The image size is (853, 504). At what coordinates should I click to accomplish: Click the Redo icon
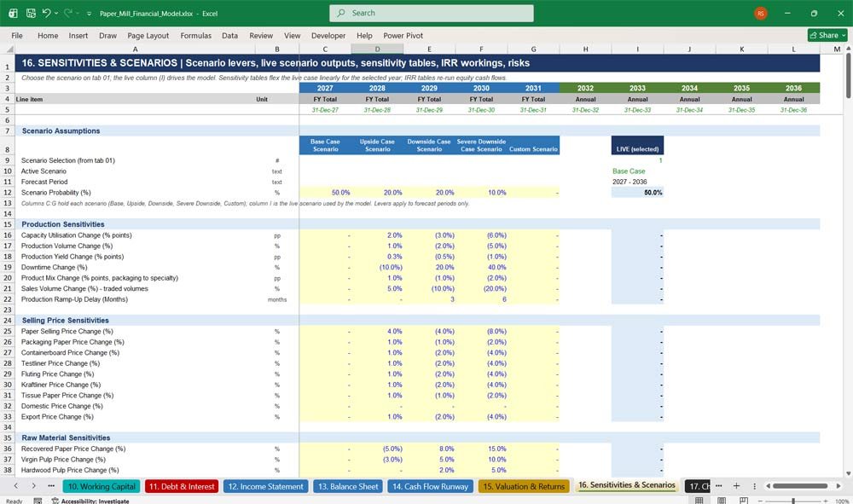[68, 13]
